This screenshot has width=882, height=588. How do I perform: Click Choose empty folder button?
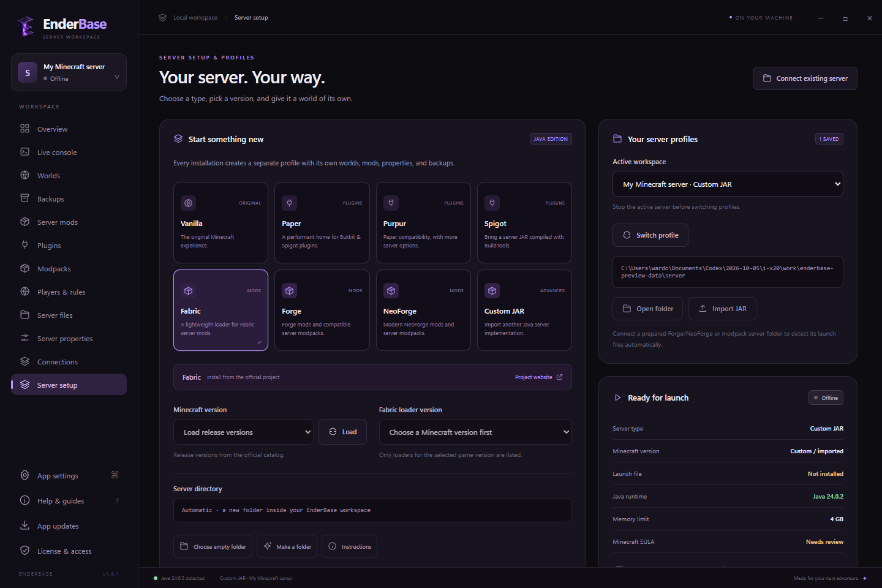(x=213, y=546)
